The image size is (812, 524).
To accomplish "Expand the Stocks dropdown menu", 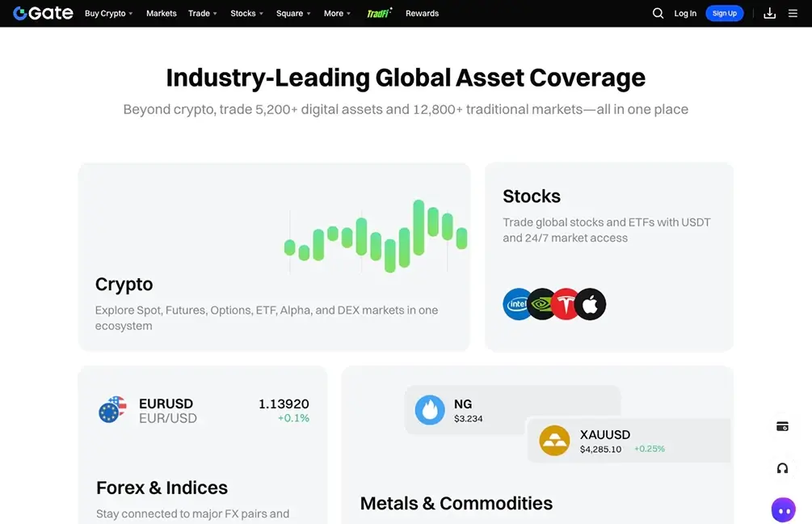I will [x=247, y=14].
